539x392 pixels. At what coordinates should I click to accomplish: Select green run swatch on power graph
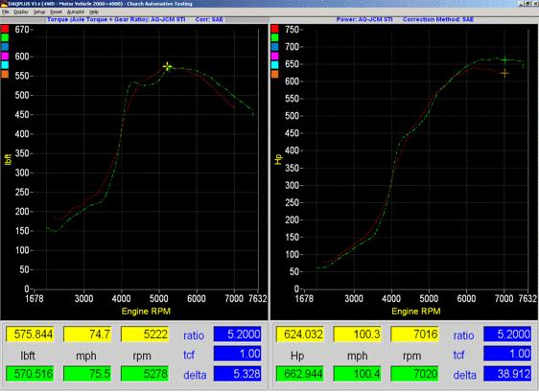point(274,37)
